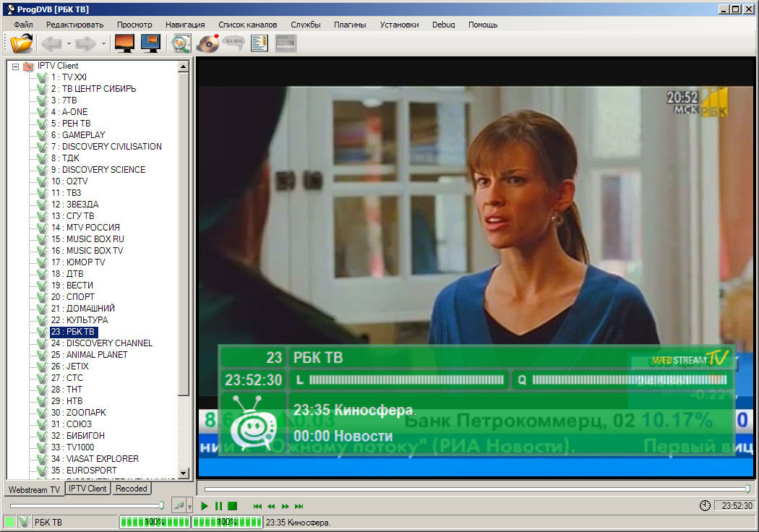759x532 pixels.
Task: Select channel 25 : ANIMAL PLANET
Action: pyautogui.click(x=89, y=355)
